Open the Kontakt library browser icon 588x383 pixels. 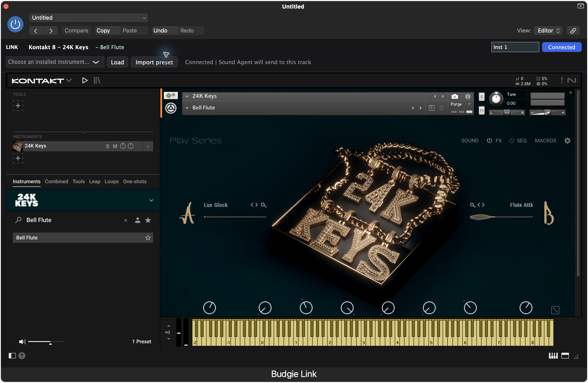click(97, 81)
